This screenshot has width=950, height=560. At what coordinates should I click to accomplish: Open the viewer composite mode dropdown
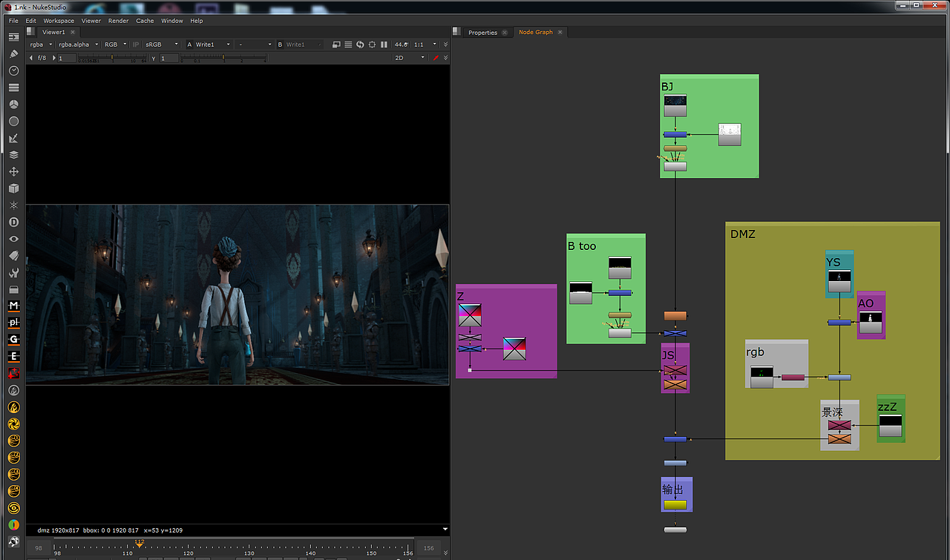coord(255,45)
